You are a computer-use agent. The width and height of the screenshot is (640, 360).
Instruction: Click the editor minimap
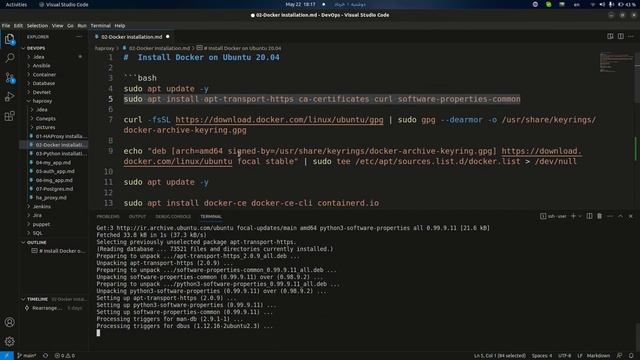tap(617, 62)
